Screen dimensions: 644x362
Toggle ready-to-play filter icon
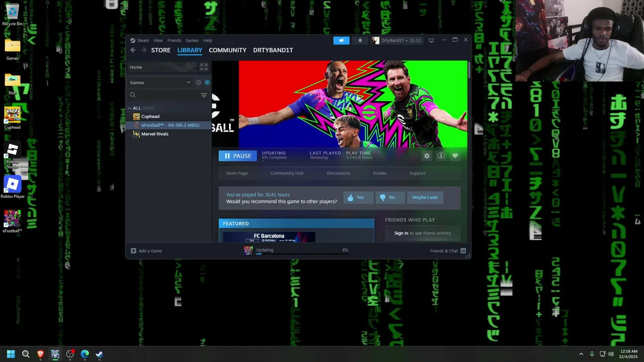tap(207, 82)
